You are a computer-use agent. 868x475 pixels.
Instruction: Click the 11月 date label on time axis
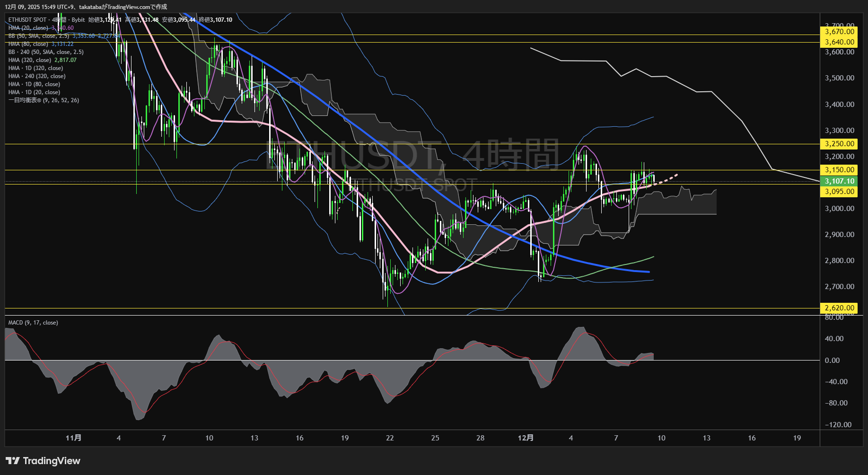[x=73, y=438]
